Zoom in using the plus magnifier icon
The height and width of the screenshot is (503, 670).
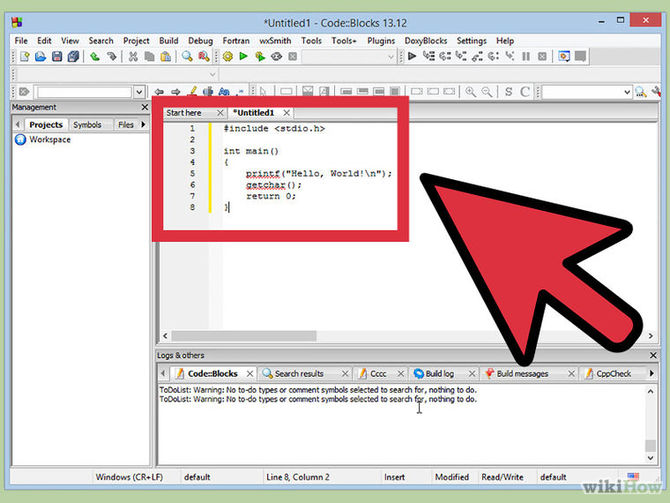[x=471, y=91]
